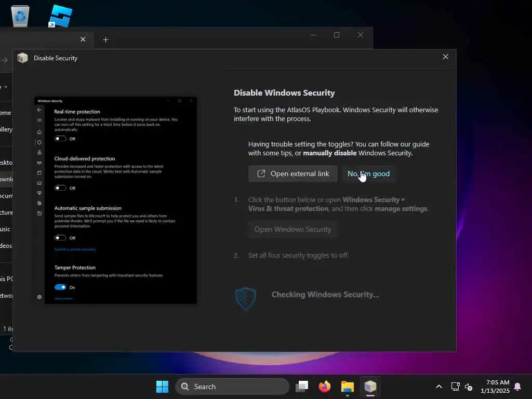Close the File Explorer tab
Viewport: 532px width, 399px height.
click(x=83, y=39)
